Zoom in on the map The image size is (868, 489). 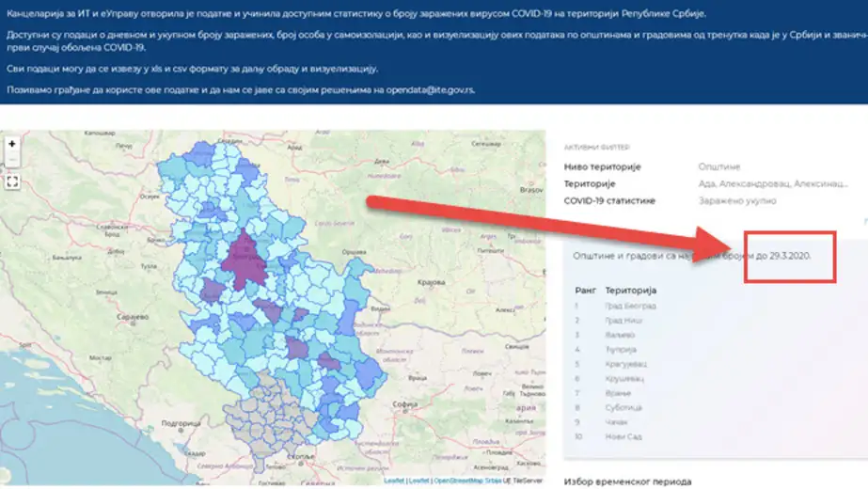pyautogui.click(x=12, y=145)
